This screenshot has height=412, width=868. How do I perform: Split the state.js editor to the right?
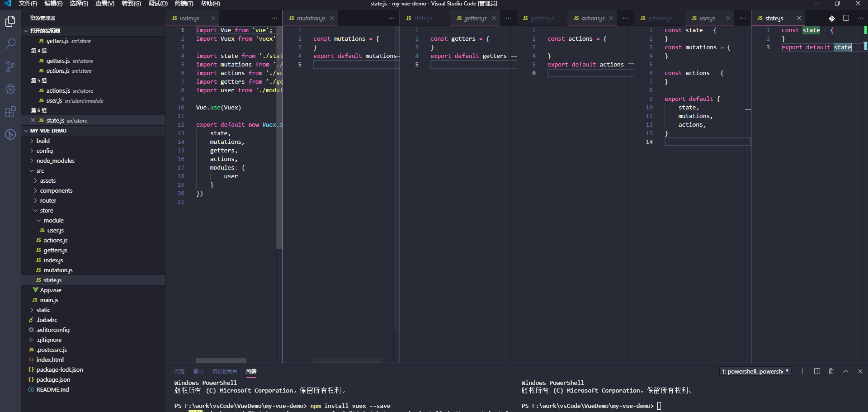(x=846, y=18)
